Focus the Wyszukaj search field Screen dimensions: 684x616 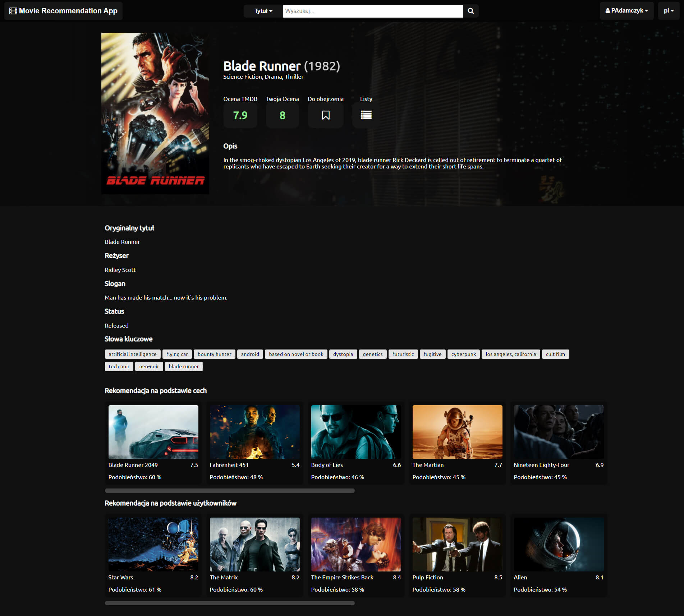pyautogui.click(x=373, y=11)
